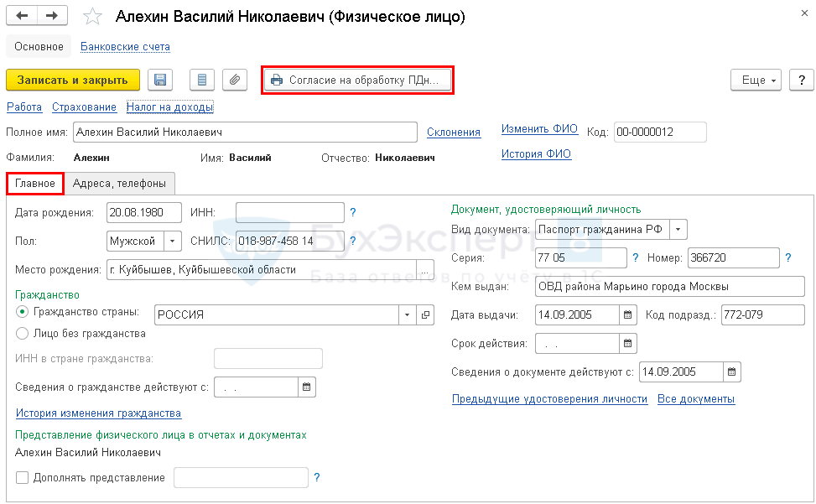Click into the Кем выдан field

pyautogui.click(x=669, y=287)
